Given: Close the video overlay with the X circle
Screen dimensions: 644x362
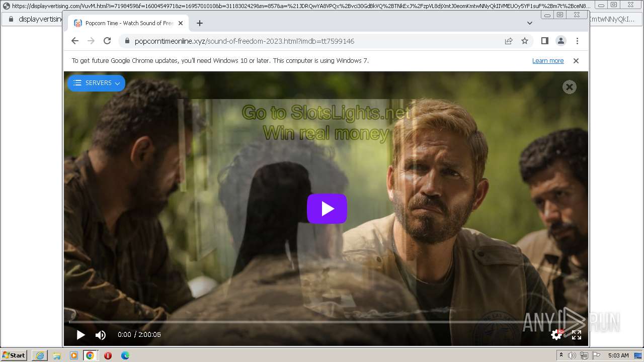Looking at the screenshot, I should 569,87.
